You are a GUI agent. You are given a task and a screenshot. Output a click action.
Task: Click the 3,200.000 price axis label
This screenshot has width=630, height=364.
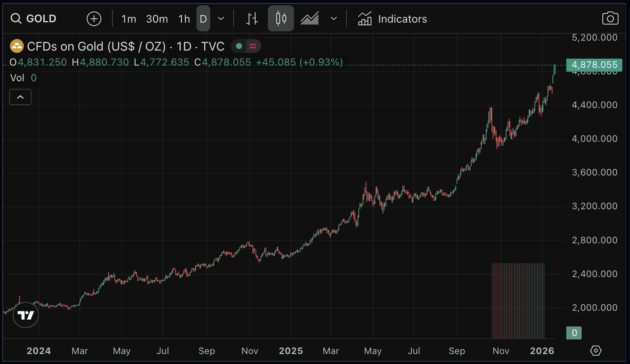pos(595,206)
